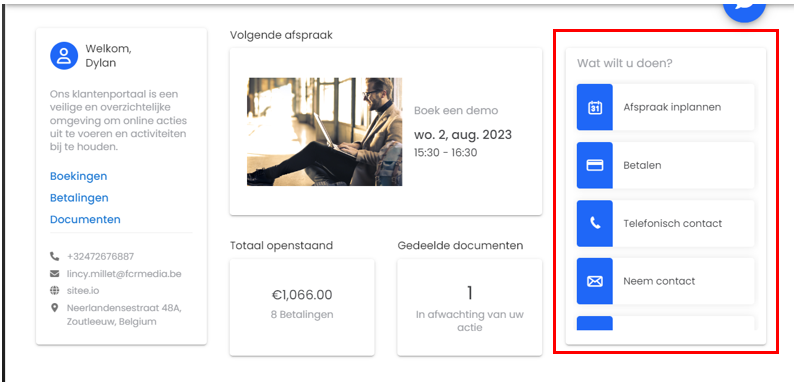The height and width of the screenshot is (382, 801).
Task: Click the Volgende afspraak heading
Action: (x=281, y=35)
